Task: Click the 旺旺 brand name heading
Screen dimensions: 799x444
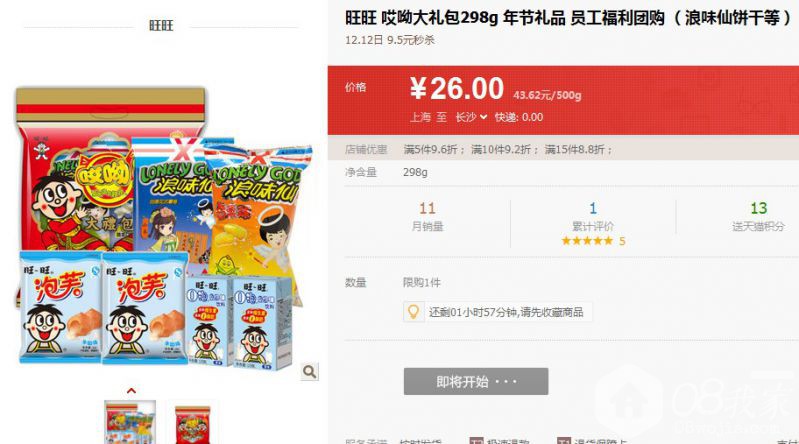Action: [x=161, y=25]
